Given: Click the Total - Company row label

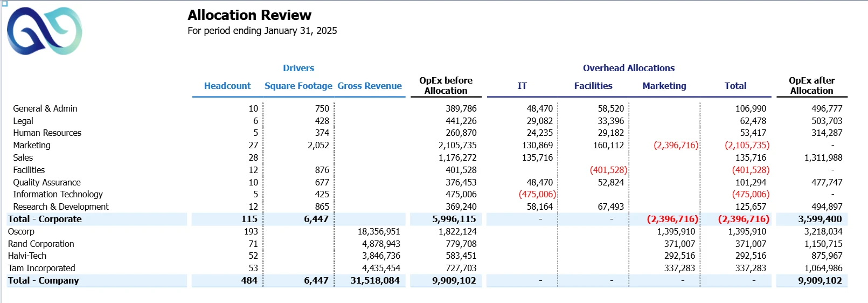Looking at the screenshot, I should point(43,280).
